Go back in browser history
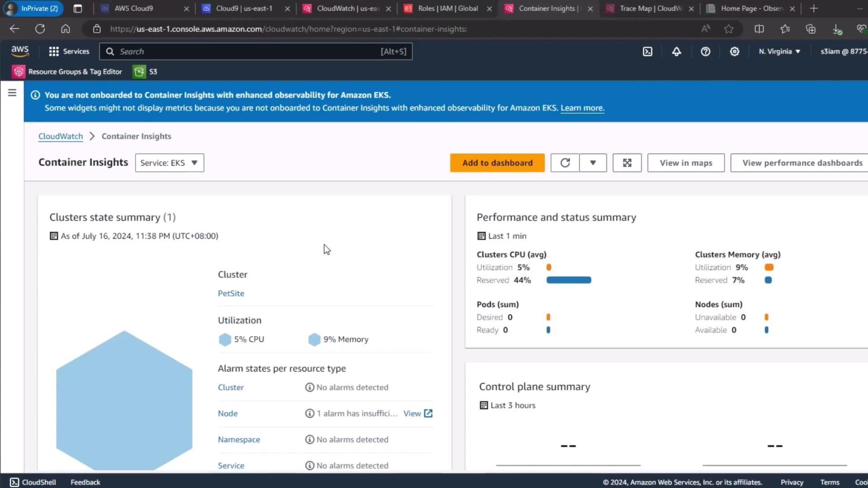The width and height of the screenshot is (868, 488). (14, 29)
